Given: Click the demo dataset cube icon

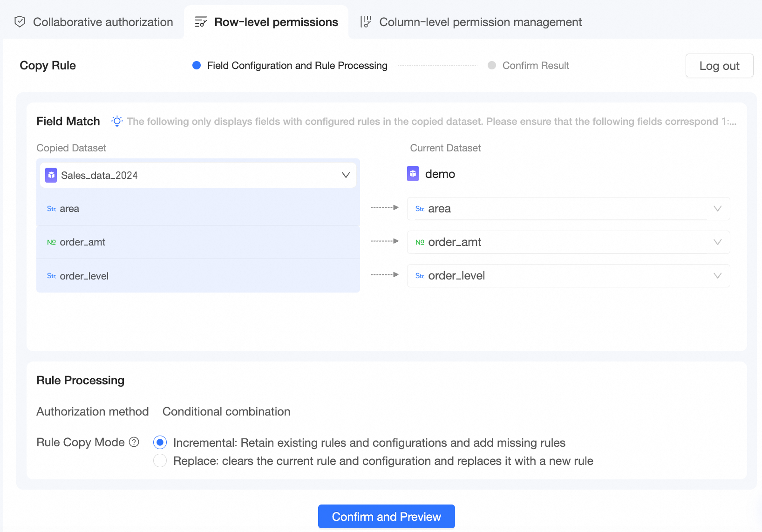Looking at the screenshot, I should (x=413, y=174).
